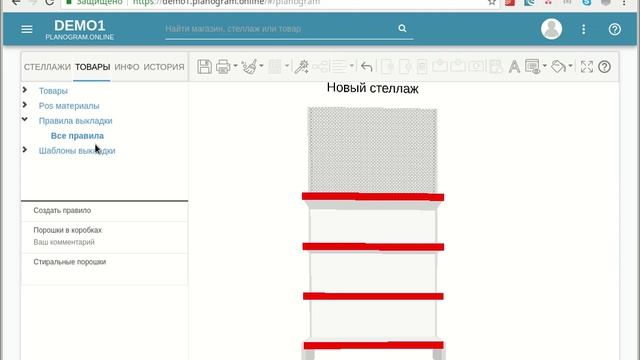
Task: Click the DEMO1 Planogram.Online logo
Action: click(80, 29)
